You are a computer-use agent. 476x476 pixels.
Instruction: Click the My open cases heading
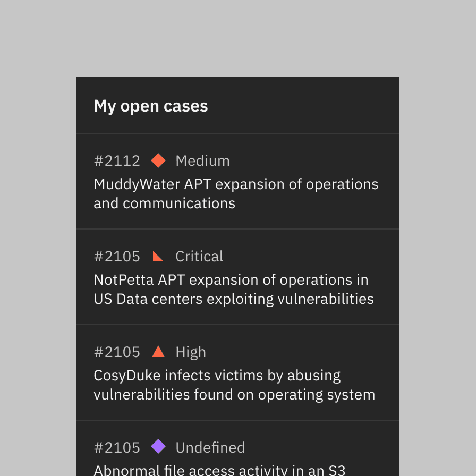coord(151,106)
